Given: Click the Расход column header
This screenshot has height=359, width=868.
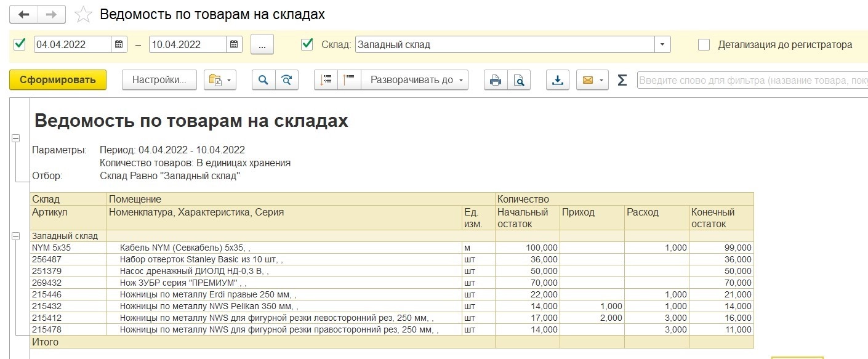Looking at the screenshot, I should click(x=657, y=218).
